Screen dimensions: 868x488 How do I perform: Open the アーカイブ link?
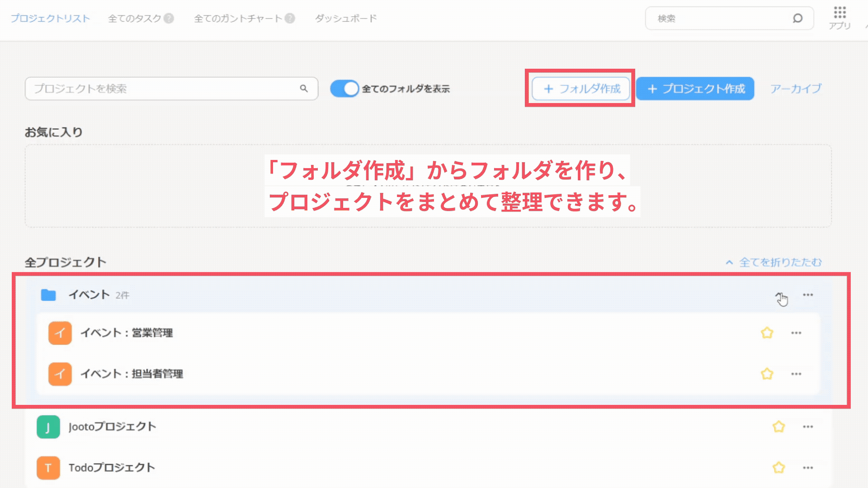click(796, 89)
